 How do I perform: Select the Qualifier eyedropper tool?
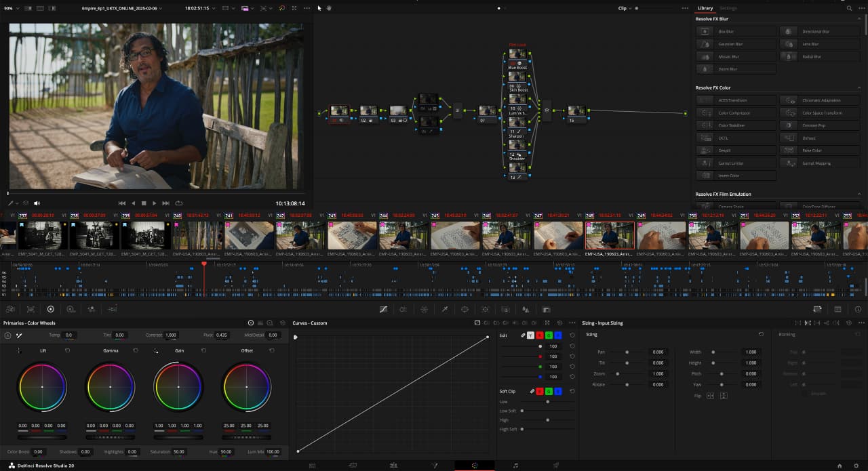pos(446,308)
